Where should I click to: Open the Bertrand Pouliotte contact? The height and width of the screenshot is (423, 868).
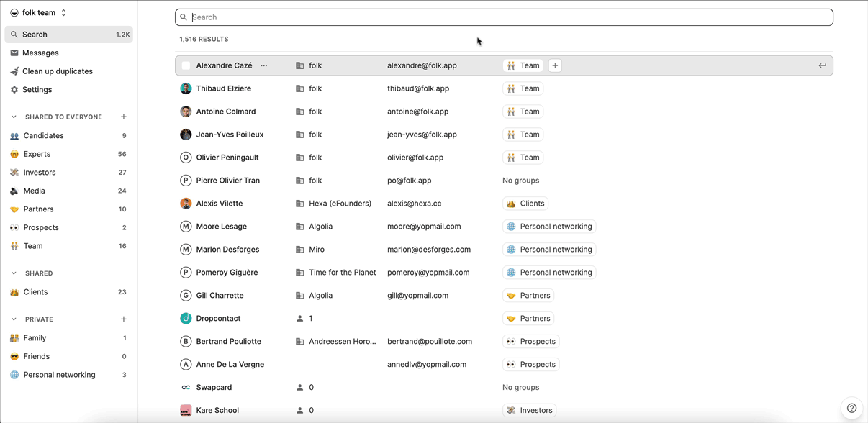point(229,342)
